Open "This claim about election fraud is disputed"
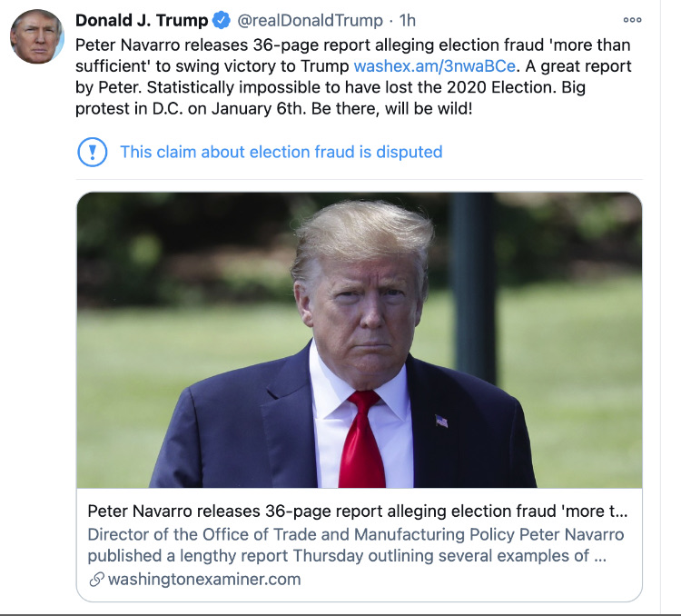681x616 pixels. click(x=281, y=152)
